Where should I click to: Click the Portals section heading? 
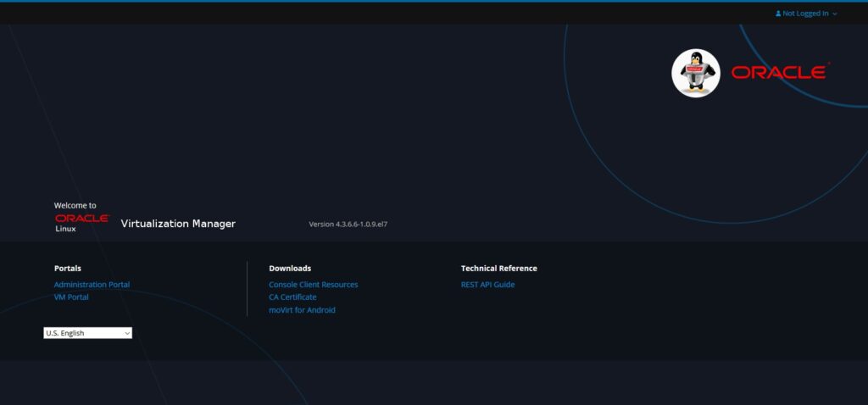(x=68, y=269)
